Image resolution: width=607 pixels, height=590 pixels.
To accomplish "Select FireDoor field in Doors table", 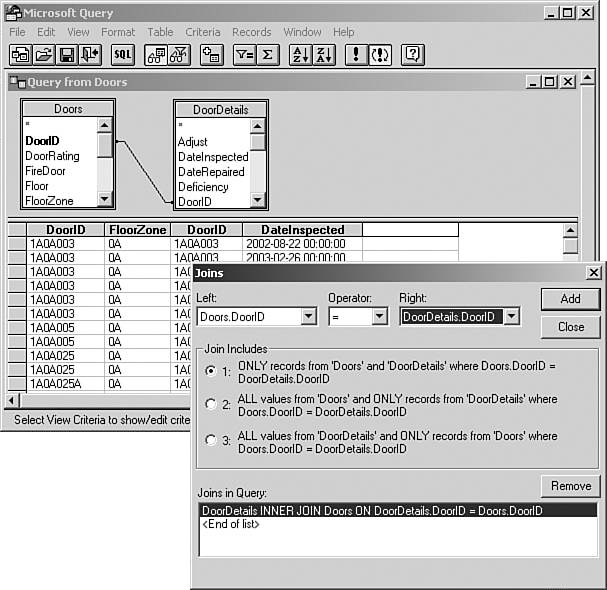I will (x=45, y=171).
